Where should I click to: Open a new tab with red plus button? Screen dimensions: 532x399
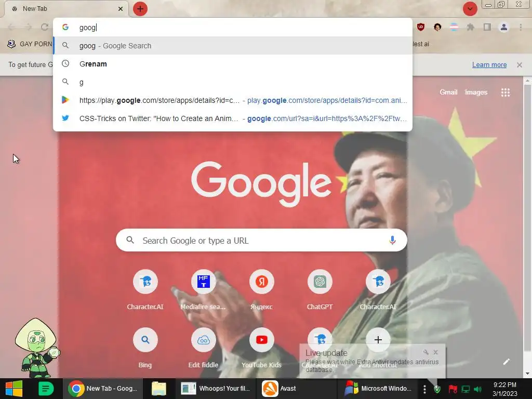[x=140, y=9]
